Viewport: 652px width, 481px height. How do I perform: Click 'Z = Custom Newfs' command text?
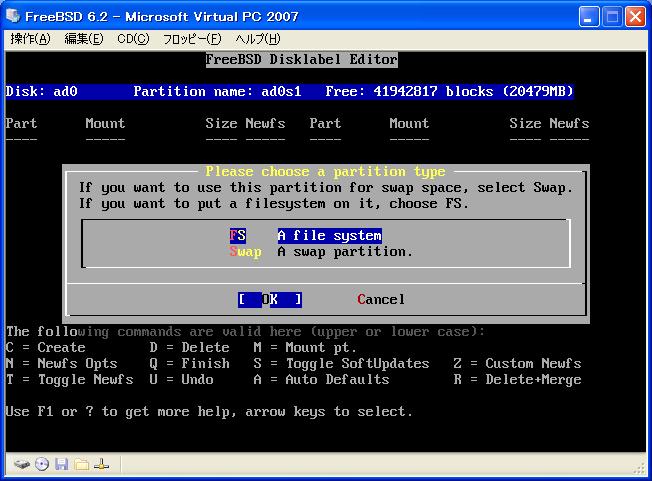tap(517, 363)
